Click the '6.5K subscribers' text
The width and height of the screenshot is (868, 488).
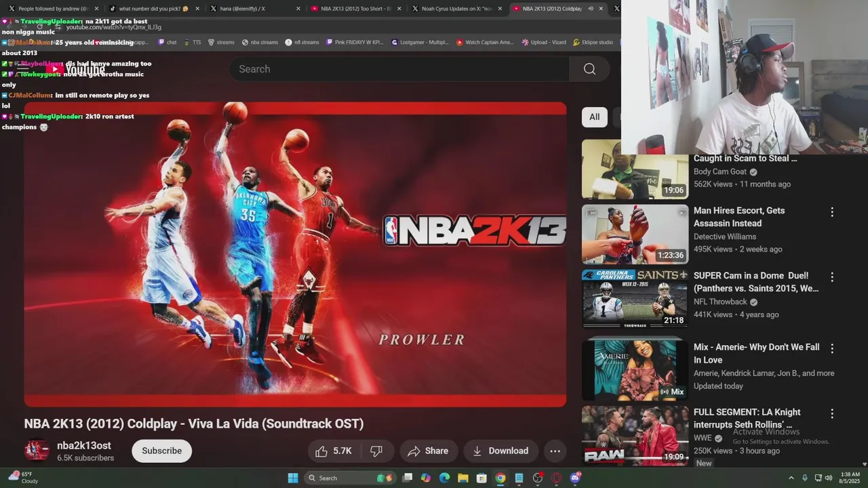(x=85, y=458)
